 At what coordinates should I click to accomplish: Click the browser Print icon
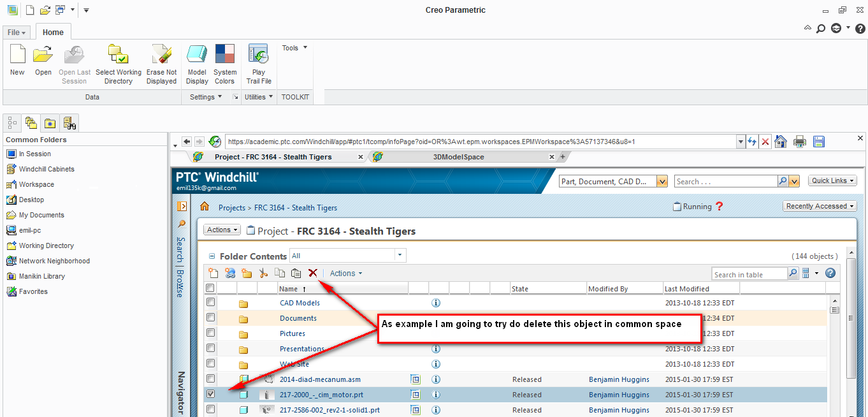pos(800,142)
